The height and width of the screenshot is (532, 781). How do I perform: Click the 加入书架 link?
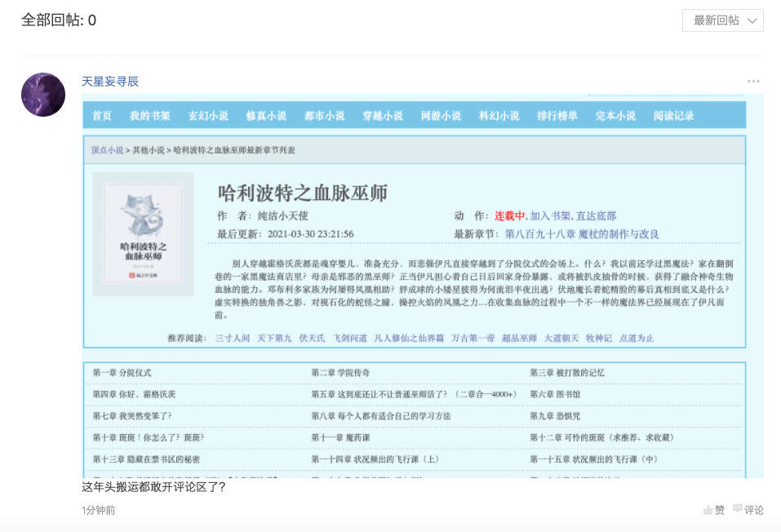[x=550, y=215]
